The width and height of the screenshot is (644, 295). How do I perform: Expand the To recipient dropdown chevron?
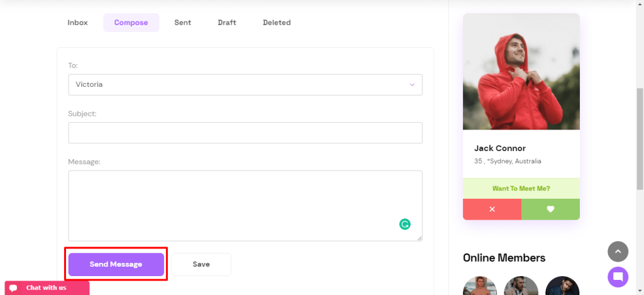click(412, 85)
